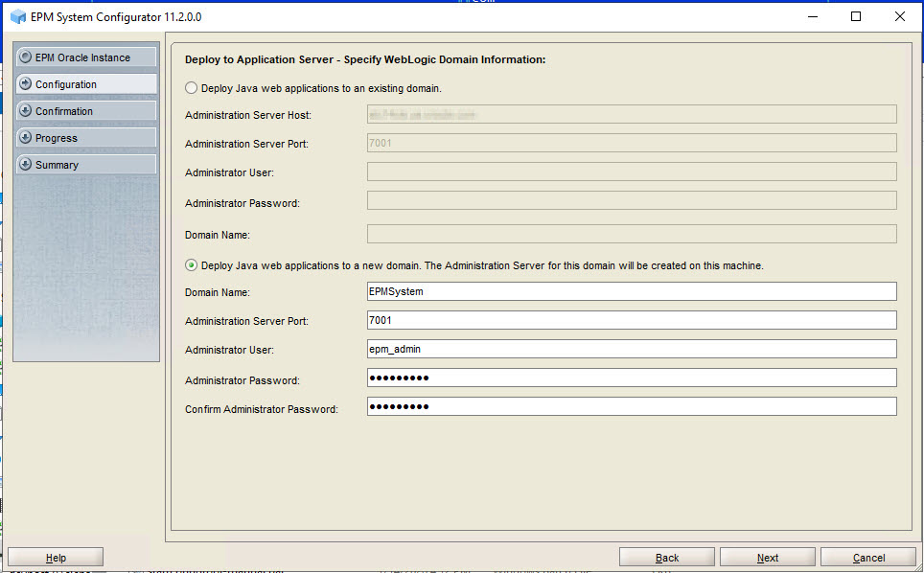Cancel the configurator wizard

[x=868, y=558]
